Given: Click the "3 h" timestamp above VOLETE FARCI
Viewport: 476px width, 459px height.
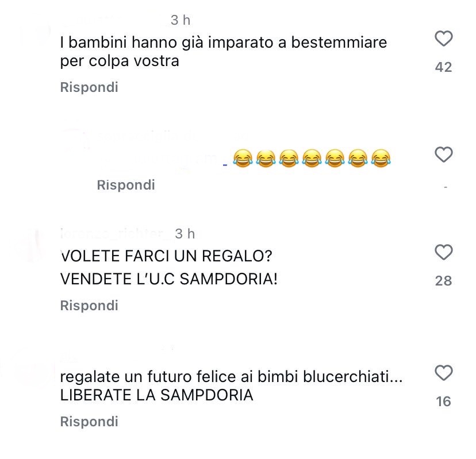Looking at the screenshot, I should pyautogui.click(x=185, y=233).
